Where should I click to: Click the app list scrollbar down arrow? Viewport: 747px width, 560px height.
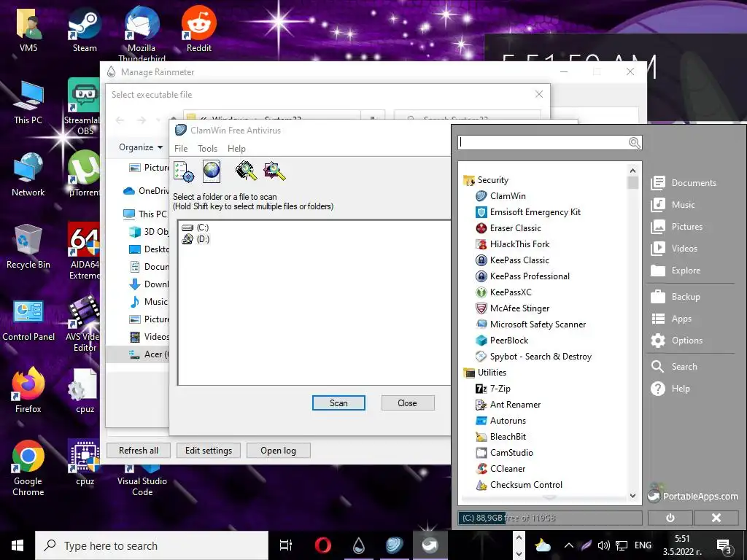pos(632,496)
